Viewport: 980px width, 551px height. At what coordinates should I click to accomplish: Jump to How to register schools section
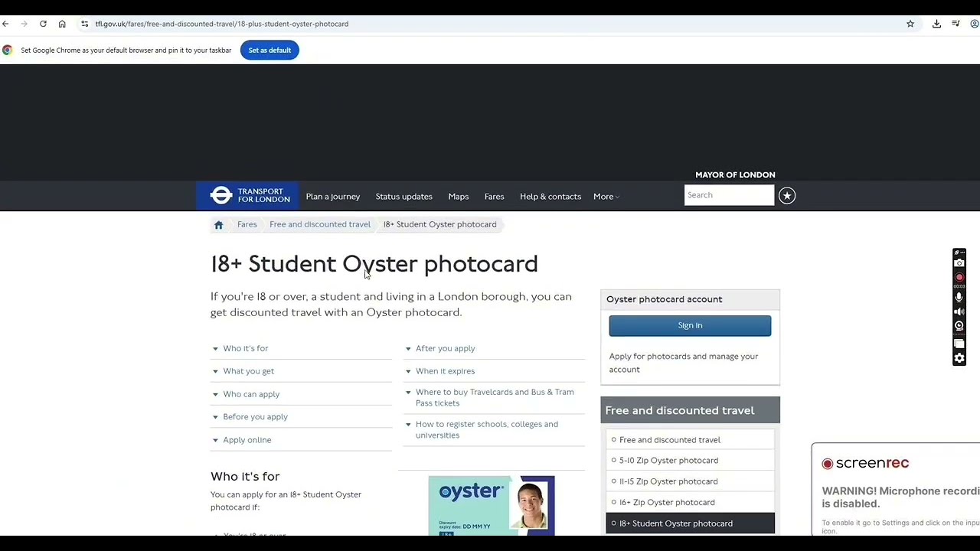pyautogui.click(x=487, y=429)
